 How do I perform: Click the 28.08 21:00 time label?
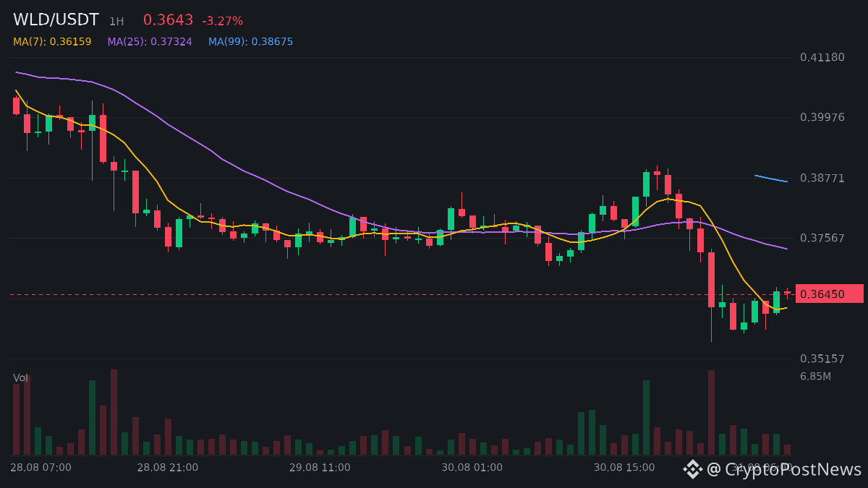168,468
